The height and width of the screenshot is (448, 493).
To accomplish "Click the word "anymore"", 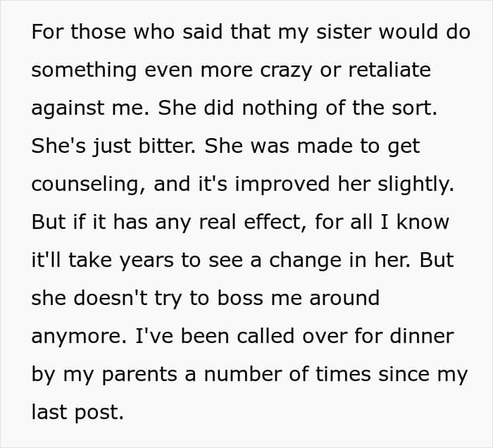I will tap(75, 336).
